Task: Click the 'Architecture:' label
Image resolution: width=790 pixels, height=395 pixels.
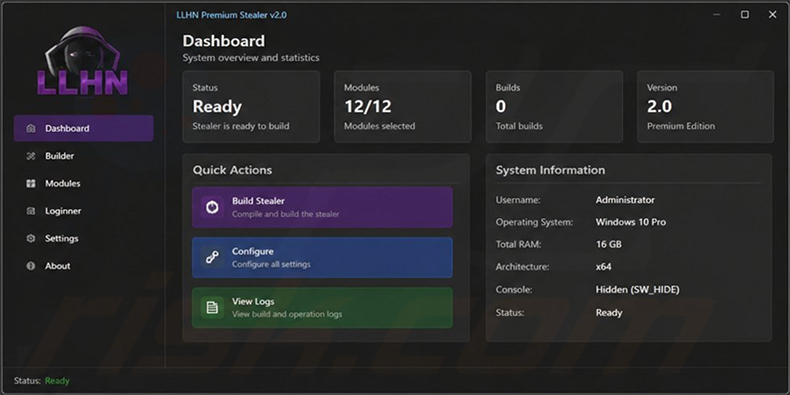Action: [522, 267]
